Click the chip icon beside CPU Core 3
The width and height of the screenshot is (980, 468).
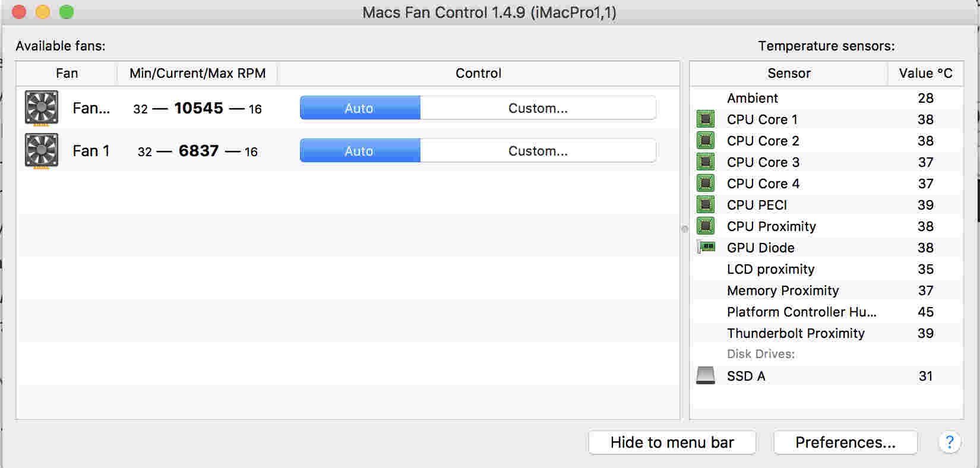click(706, 162)
